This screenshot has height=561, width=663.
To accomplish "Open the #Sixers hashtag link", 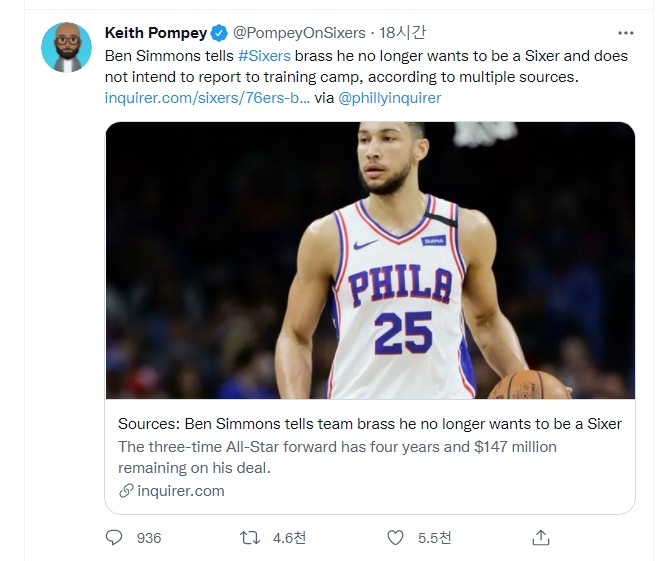I will (x=264, y=56).
